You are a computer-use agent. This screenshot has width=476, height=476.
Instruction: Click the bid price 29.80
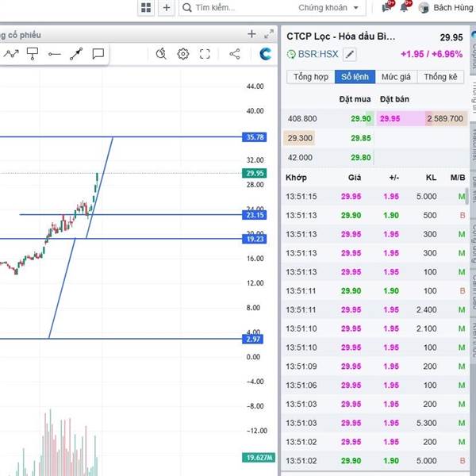[x=361, y=158]
